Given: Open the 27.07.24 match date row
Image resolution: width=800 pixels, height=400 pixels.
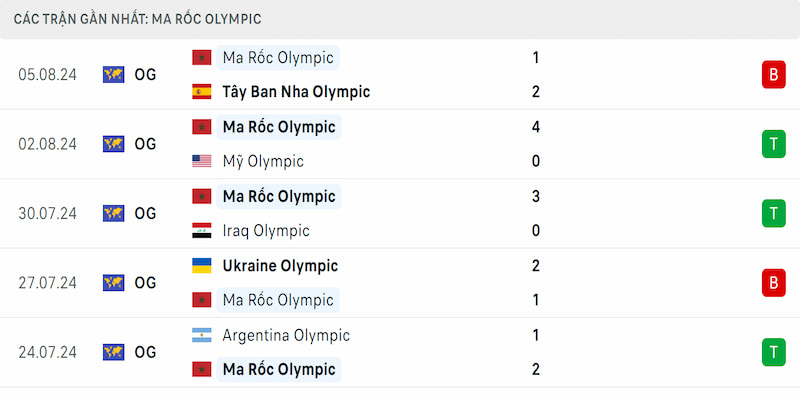Looking at the screenshot, I should [400, 283].
